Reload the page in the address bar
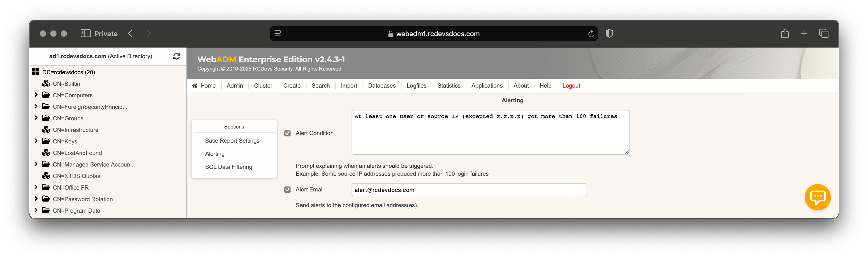Image resolution: width=868 pixels, height=257 pixels. coord(591,34)
